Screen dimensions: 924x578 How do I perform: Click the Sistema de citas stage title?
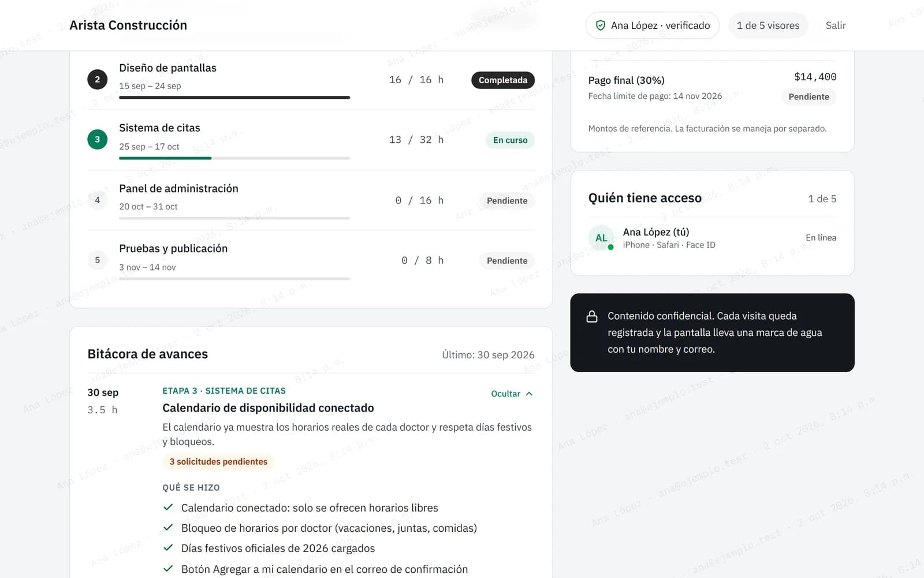coord(159,128)
